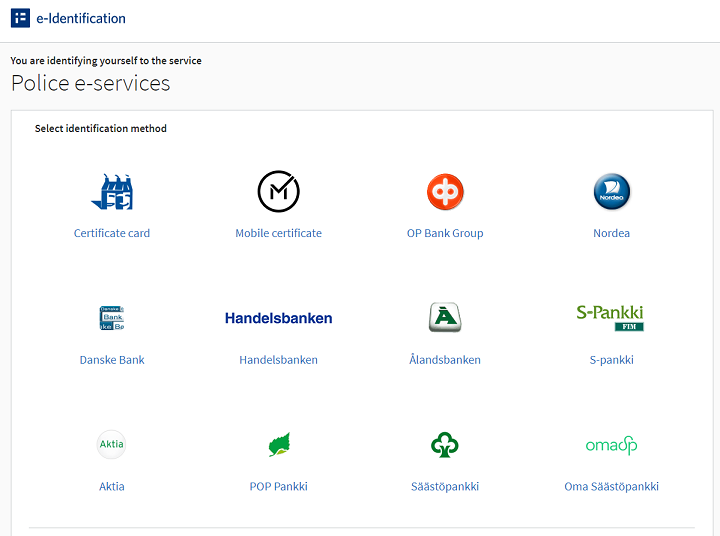720x536 pixels.
Task: Click the Handelsbanken wordmark logo
Action: point(279,318)
